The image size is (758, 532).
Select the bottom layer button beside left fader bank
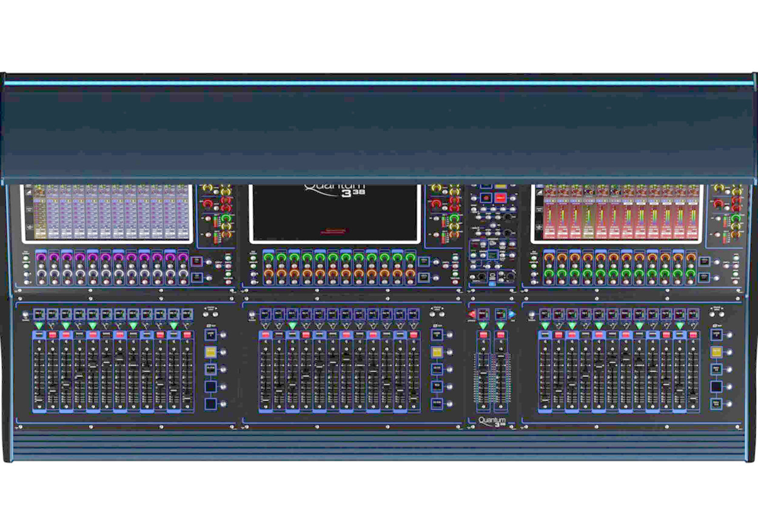pyautogui.click(x=210, y=404)
